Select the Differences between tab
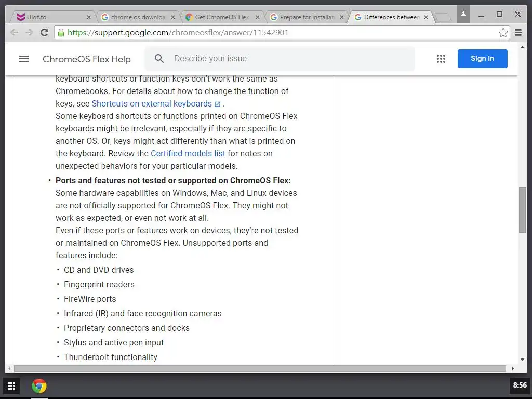This screenshot has height=399, width=532. 392,17
